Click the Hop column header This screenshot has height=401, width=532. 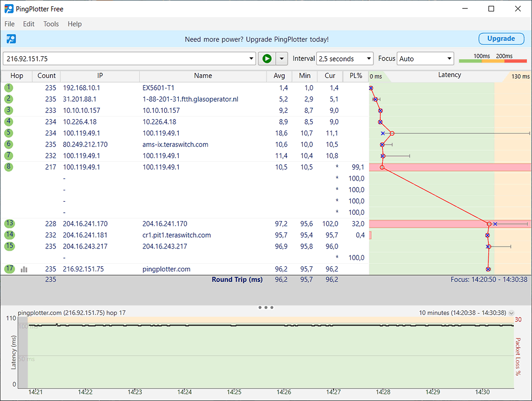pyautogui.click(x=17, y=76)
